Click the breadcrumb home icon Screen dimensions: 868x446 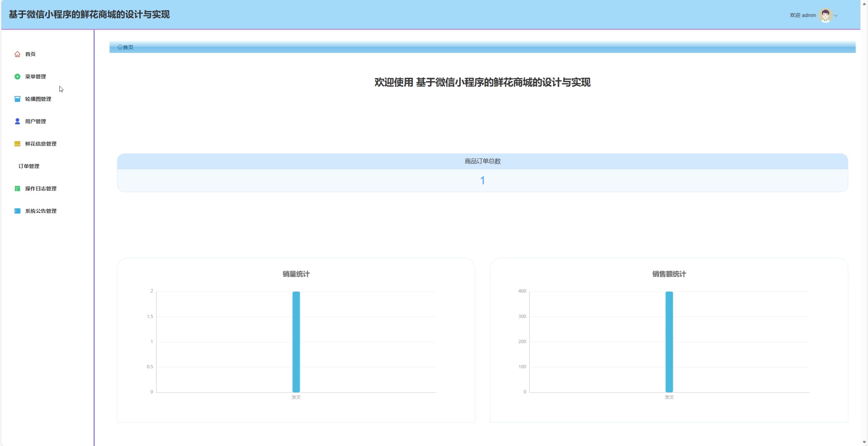pos(120,47)
